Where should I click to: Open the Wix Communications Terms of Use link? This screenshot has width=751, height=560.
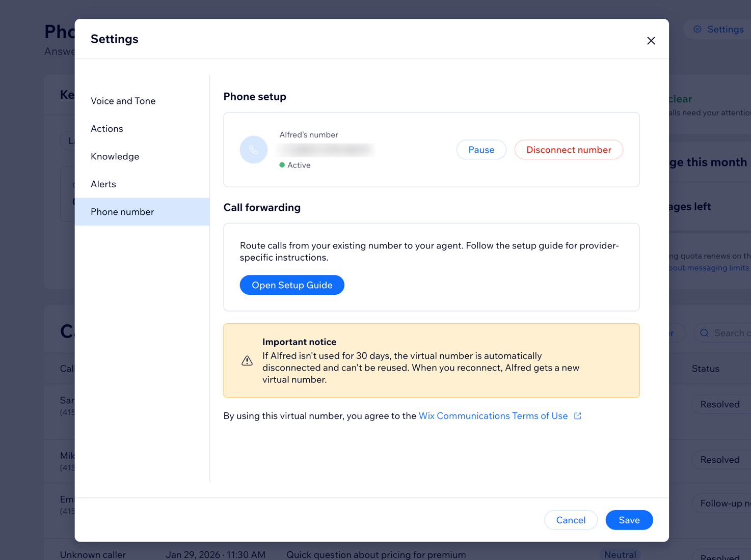(493, 416)
